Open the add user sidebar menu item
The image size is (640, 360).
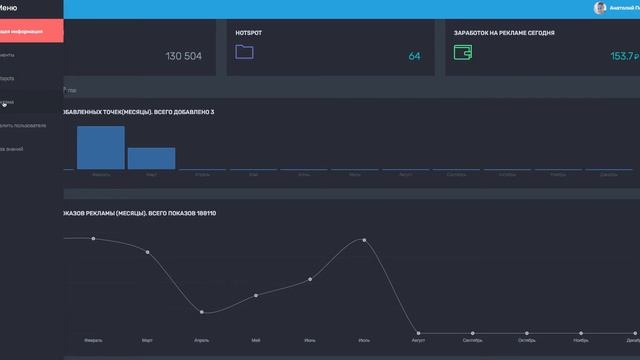click(23, 126)
